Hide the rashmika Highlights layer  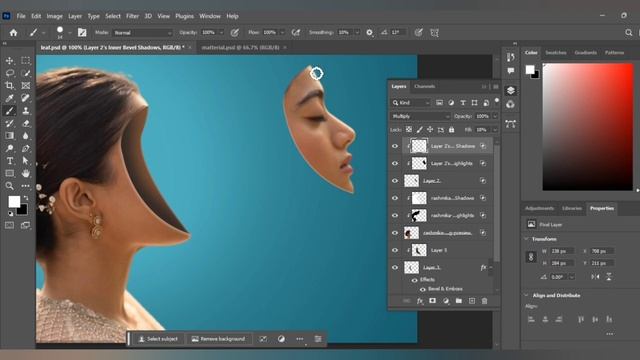tap(395, 216)
